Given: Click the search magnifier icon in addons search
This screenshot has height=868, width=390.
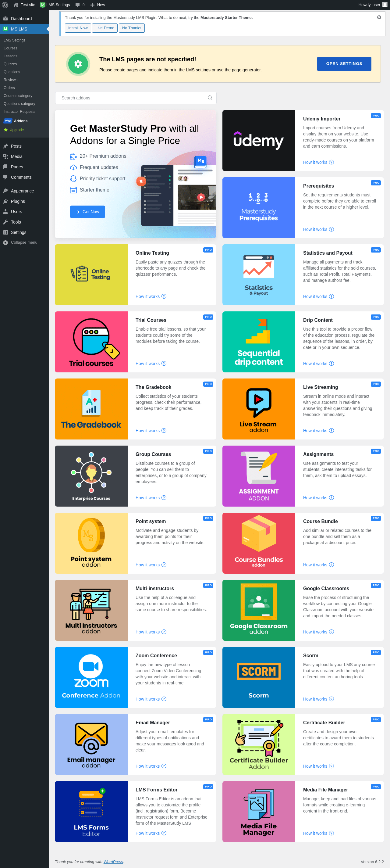Looking at the screenshot, I should [x=210, y=98].
